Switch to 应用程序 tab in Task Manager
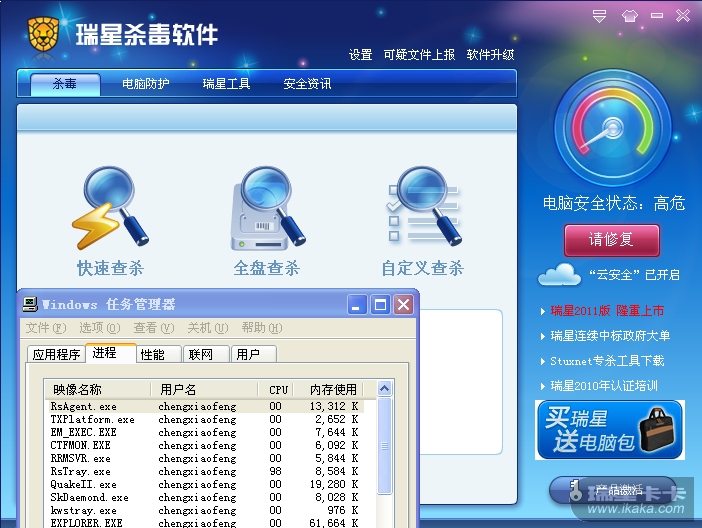 tap(56, 355)
